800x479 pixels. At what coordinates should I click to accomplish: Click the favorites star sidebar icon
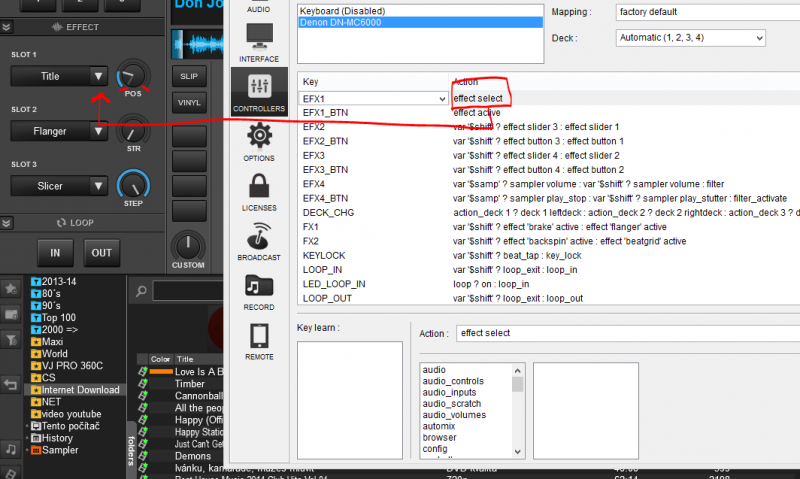pos(11,289)
